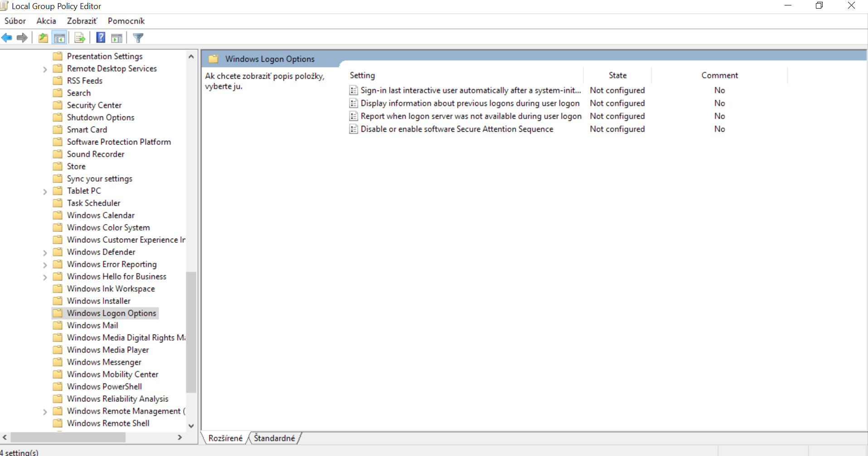
Task: Open Help via the question mark icon
Action: 101,38
